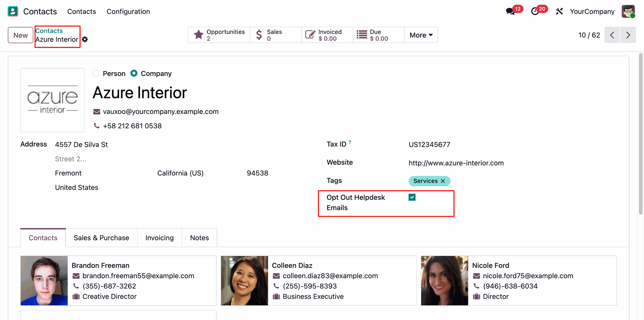
Task: Expand the More dropdown
Action: click(421, 35)
